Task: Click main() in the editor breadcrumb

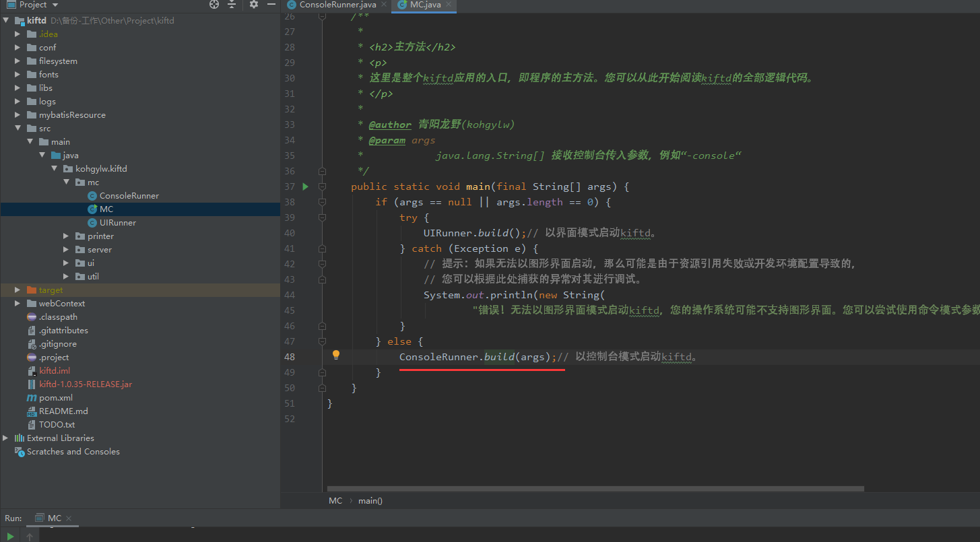Action: pos(370,500)
